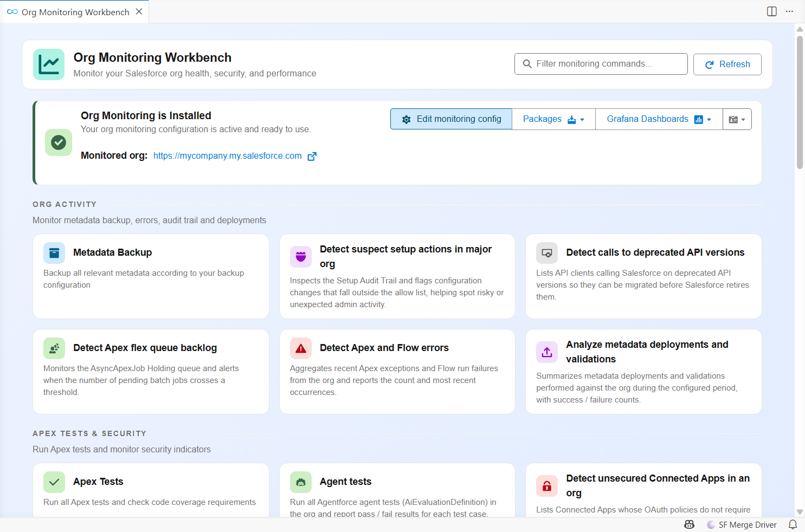Click the purple shield icon for suspect setup actions
The height and width of the screenshot is (532, 805).
[x=301, y=257]
